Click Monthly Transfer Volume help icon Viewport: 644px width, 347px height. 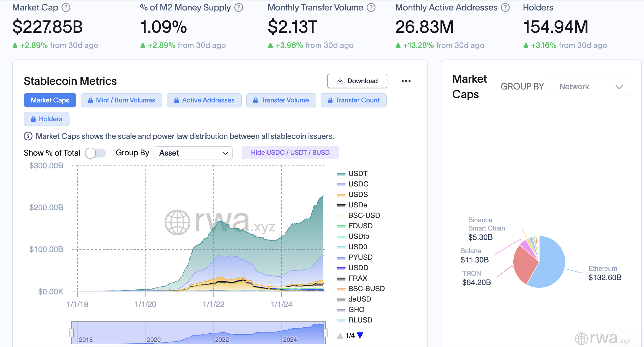click(x=371, y=8)
